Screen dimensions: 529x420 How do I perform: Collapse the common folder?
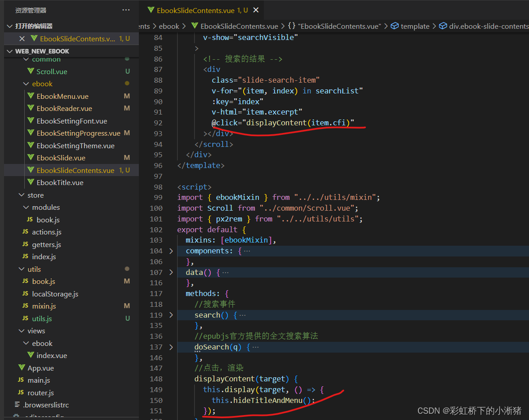(26, 59)
